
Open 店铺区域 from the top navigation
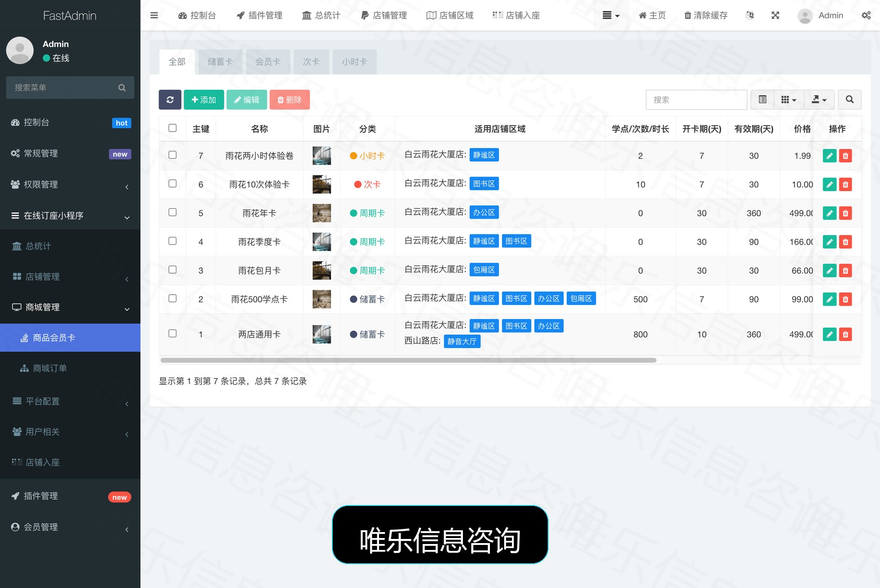[x=450, y=16]
